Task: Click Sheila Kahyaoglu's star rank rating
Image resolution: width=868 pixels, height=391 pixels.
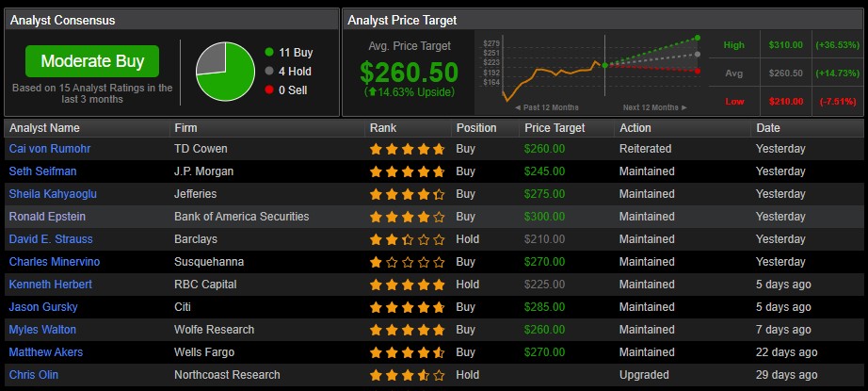Action: (x=408, y=194)
